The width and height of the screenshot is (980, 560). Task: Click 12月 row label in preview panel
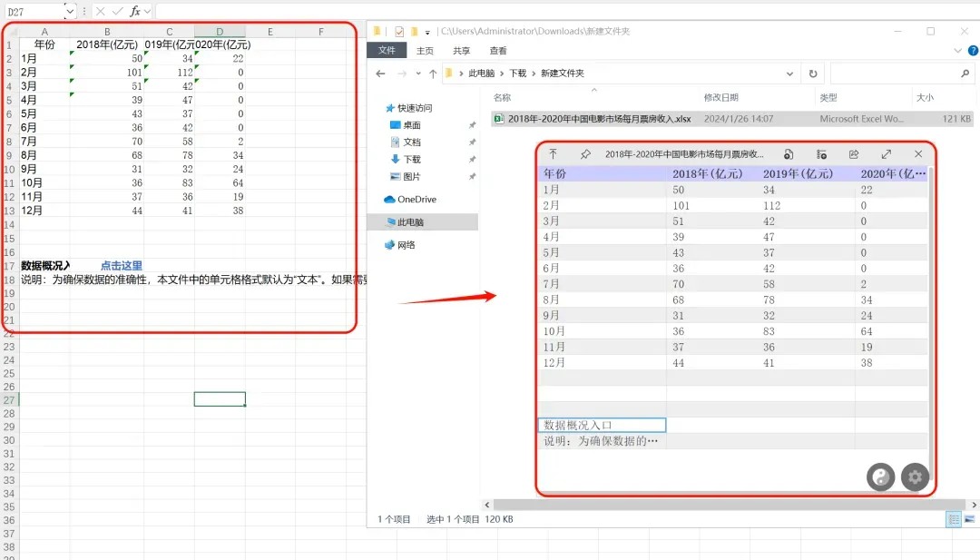pos(554,362)
